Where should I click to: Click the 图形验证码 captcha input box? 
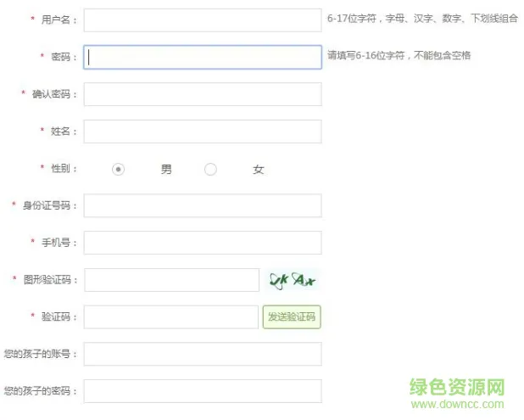point(172,280)
